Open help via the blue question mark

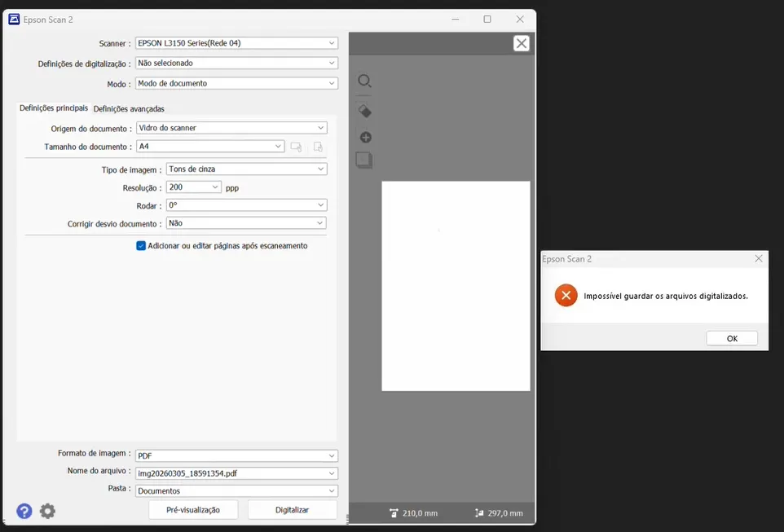click(x=24, y=511)
